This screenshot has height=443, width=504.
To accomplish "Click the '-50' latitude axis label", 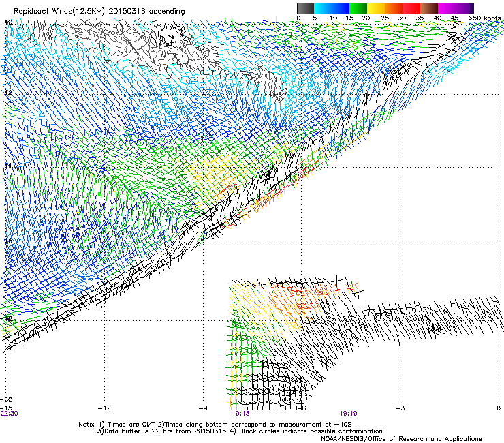I will [6, 399].
